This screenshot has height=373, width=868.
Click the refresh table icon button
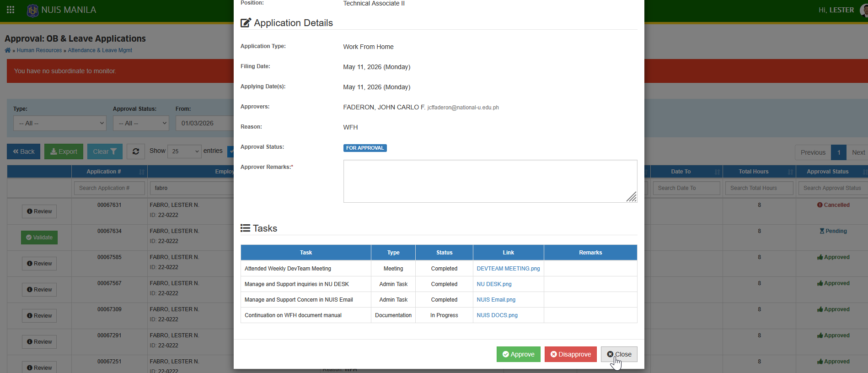[136, 151]
